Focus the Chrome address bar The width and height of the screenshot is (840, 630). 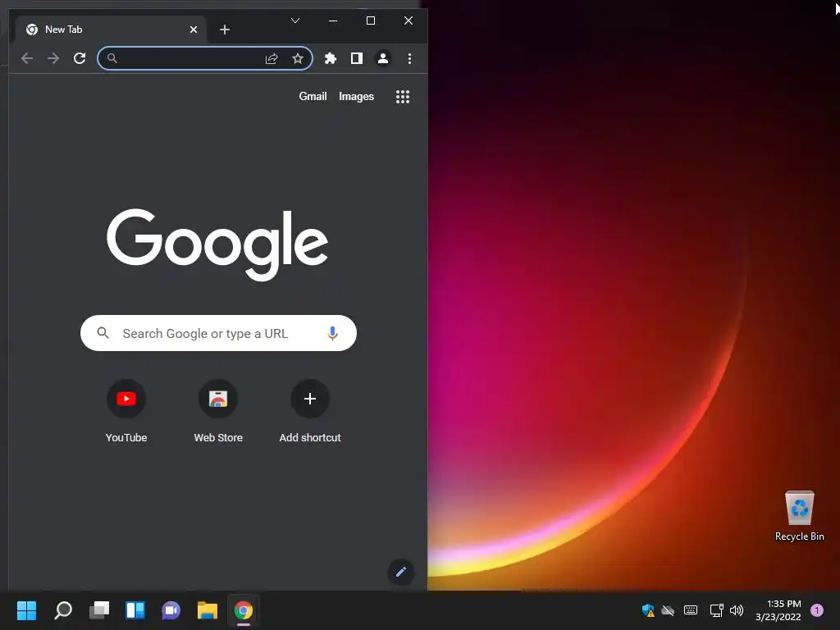point(205,58)
